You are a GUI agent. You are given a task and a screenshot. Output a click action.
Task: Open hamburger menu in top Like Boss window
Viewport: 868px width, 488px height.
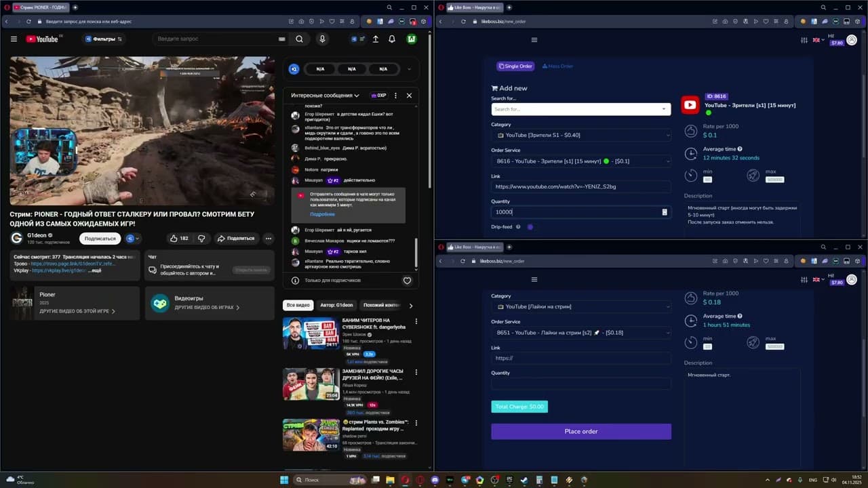pos(534,40)
